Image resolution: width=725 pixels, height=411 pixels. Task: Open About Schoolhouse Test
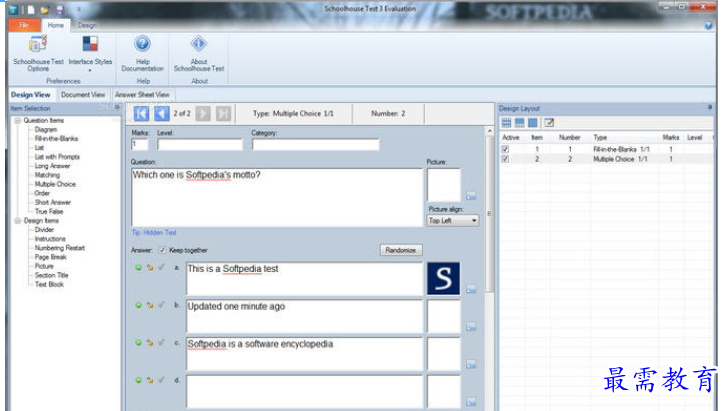pos(199,54)
